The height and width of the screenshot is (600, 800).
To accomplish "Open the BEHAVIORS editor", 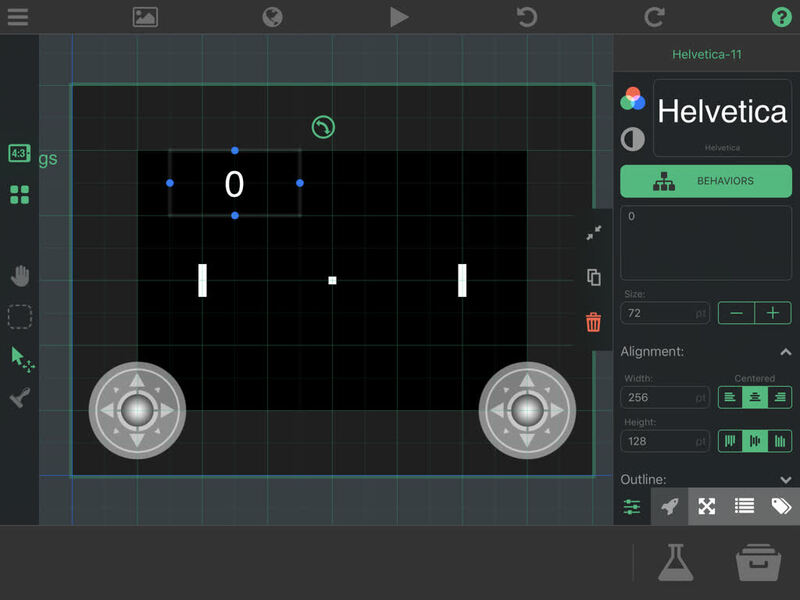I will (706, 181).
